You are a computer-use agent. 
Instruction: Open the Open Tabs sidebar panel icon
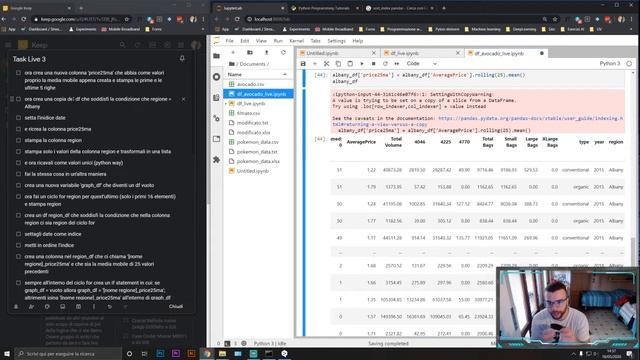[216, 139]
